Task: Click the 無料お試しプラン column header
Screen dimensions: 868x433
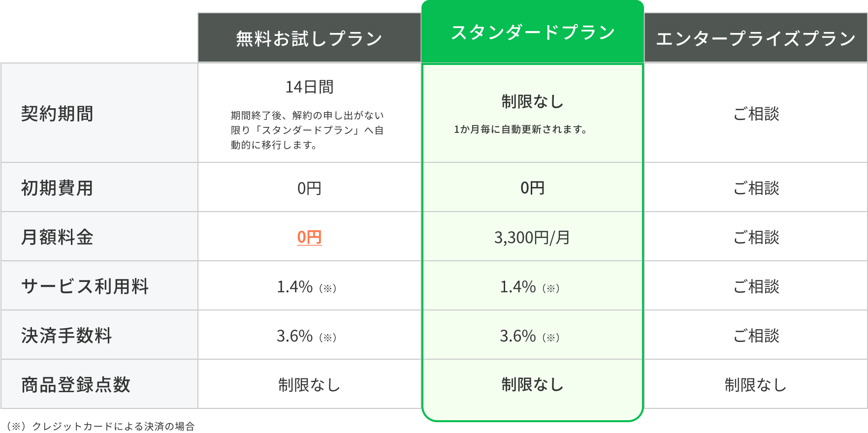Action: (x=309, y=38)
